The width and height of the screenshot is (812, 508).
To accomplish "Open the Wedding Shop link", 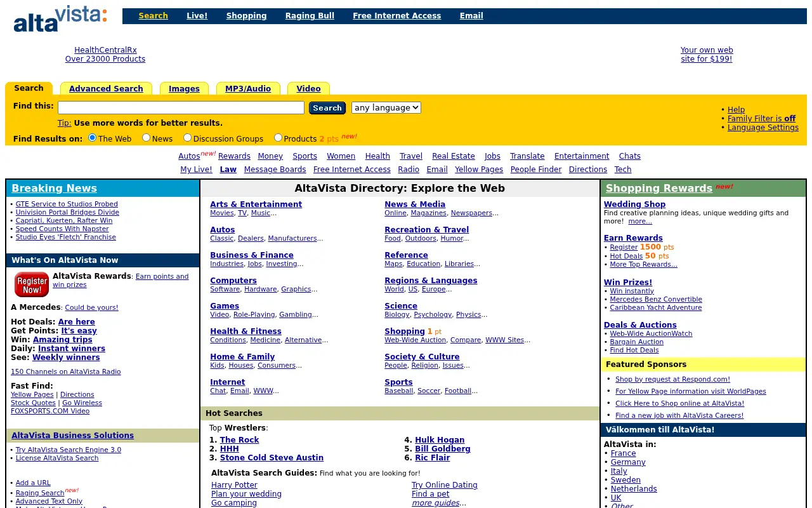I will (x=634, y=204).
